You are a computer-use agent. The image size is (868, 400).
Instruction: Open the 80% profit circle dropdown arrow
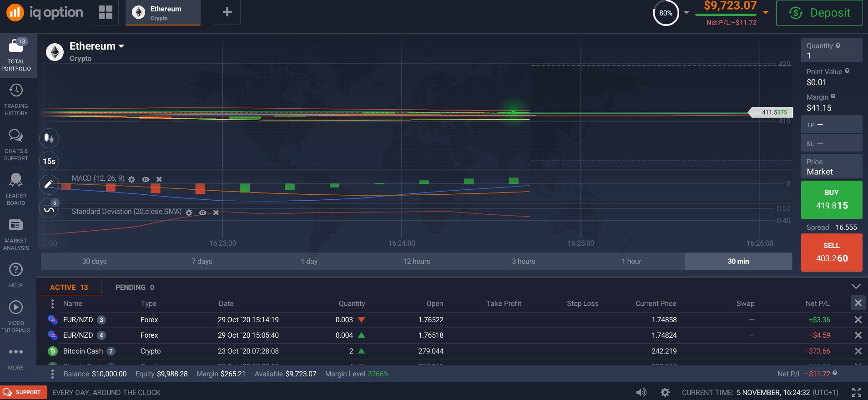(686, 13)
